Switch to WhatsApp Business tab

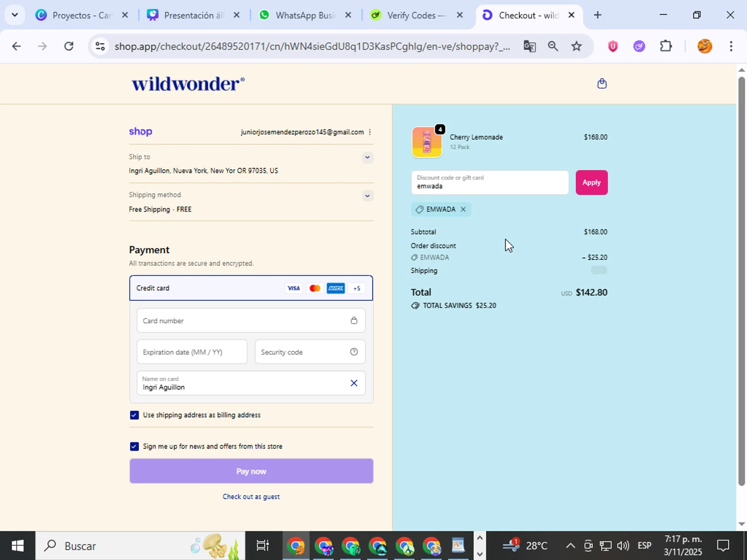coord(305,15)
